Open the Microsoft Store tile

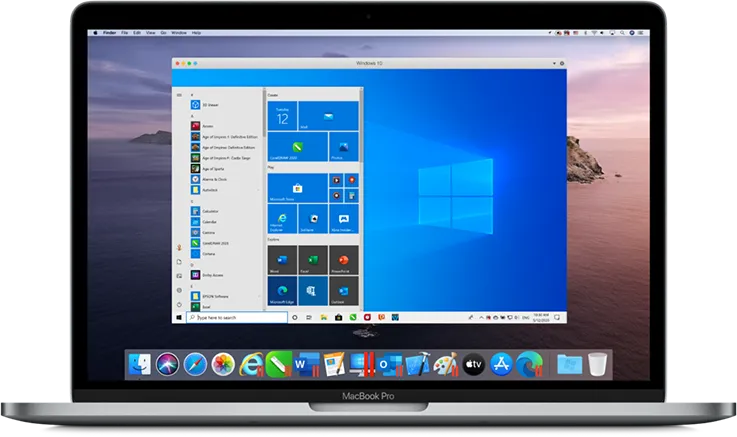coord(298,188)
